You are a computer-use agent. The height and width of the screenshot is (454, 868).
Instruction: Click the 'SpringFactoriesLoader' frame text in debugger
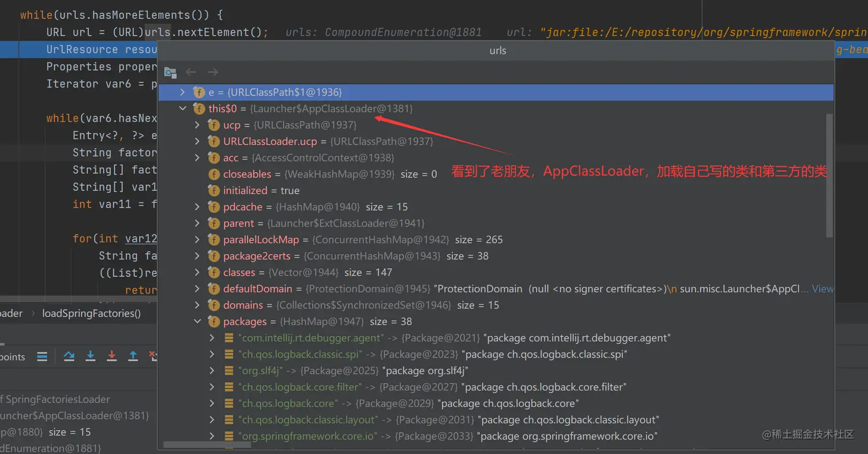(x=57, y=399)
